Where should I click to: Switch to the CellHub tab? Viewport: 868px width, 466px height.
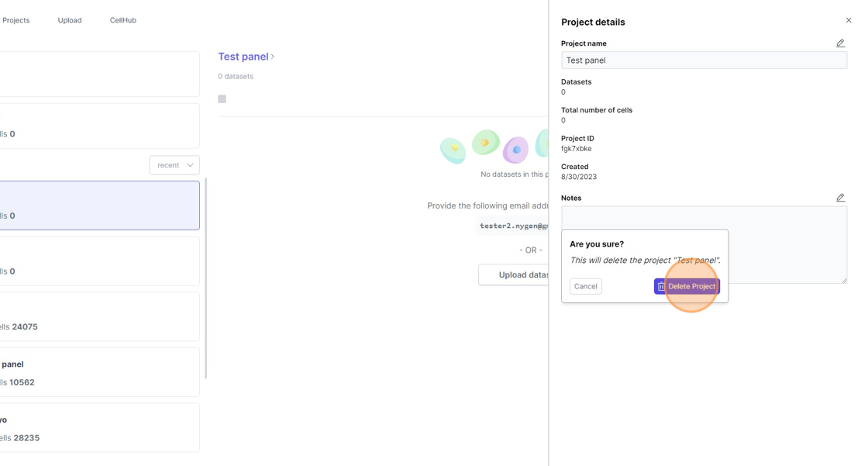(123, 20)
